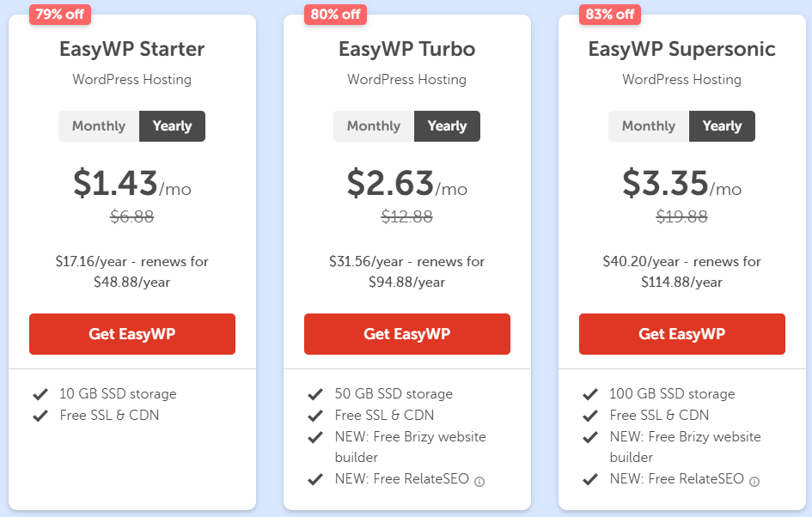Click info icon beside Supersonic's Free RelateSEO
Screen dimensions: 812x517
point(754,482)
